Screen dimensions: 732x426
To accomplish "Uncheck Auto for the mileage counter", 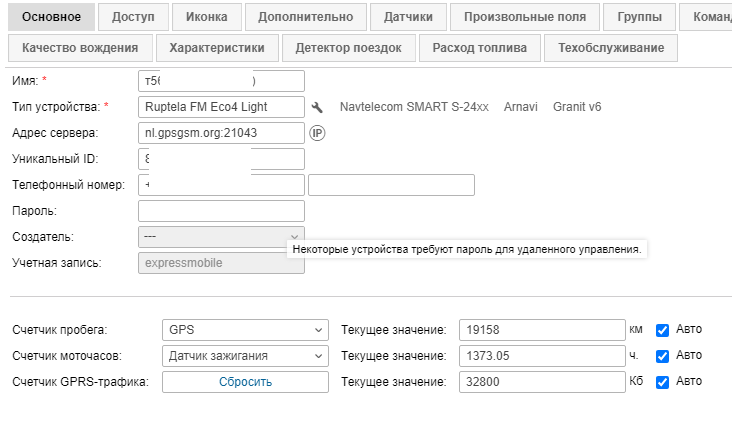I will click(x=662, y=330).
